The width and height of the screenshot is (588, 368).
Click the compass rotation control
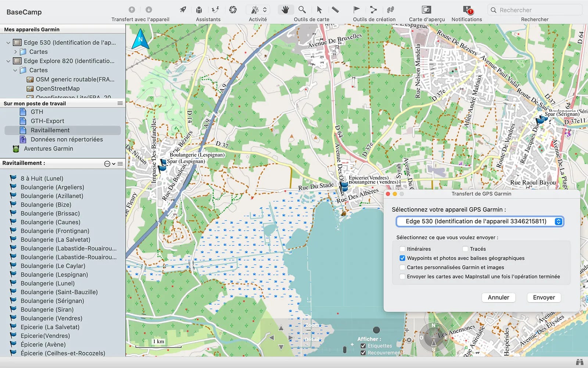tap(433, 337)
